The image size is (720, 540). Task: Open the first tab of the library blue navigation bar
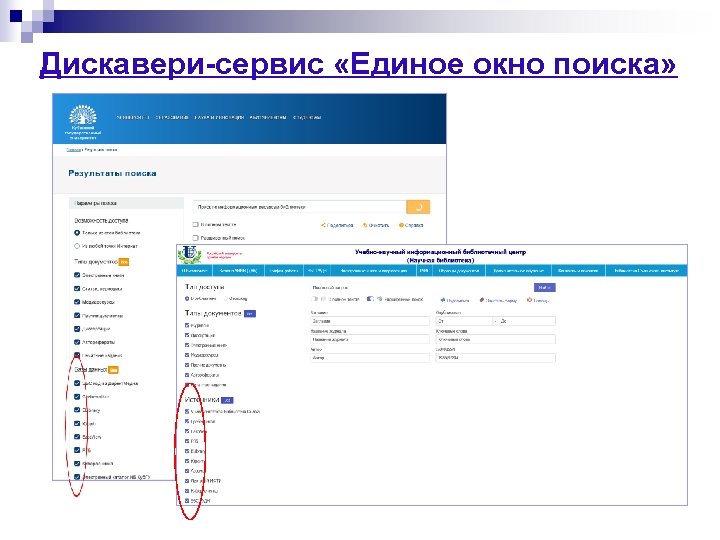(x=195, y=271)
